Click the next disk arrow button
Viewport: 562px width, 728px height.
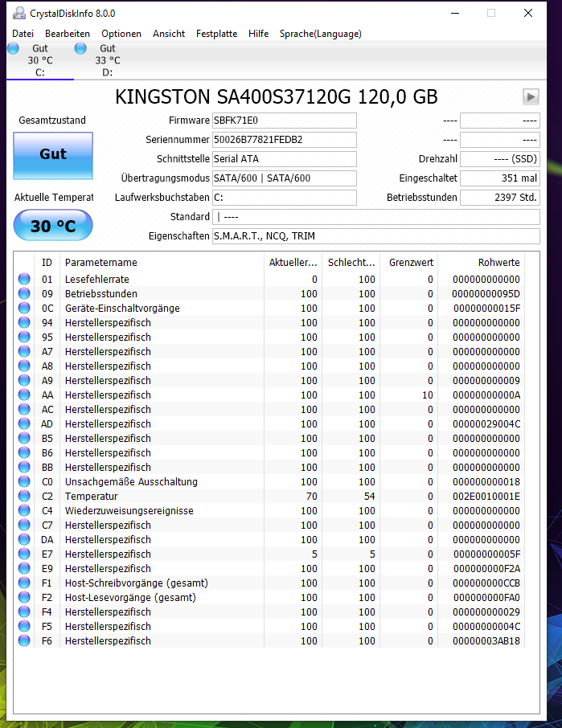click(531, 97)
